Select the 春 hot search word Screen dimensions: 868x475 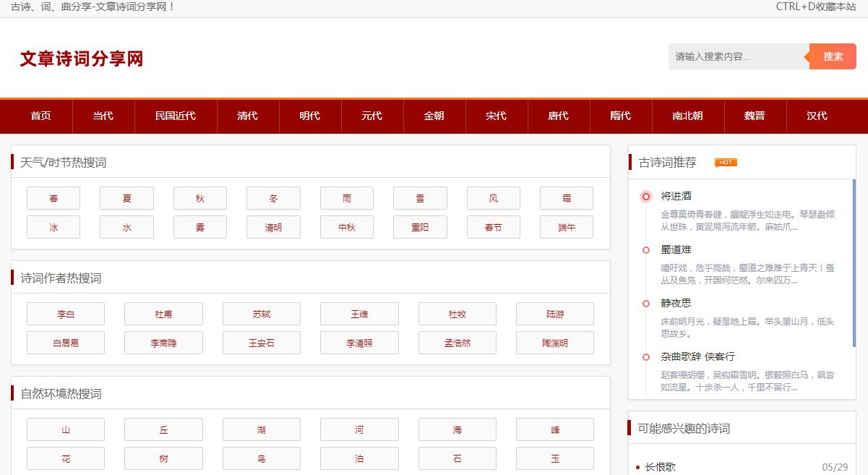(x=53, y=197)
